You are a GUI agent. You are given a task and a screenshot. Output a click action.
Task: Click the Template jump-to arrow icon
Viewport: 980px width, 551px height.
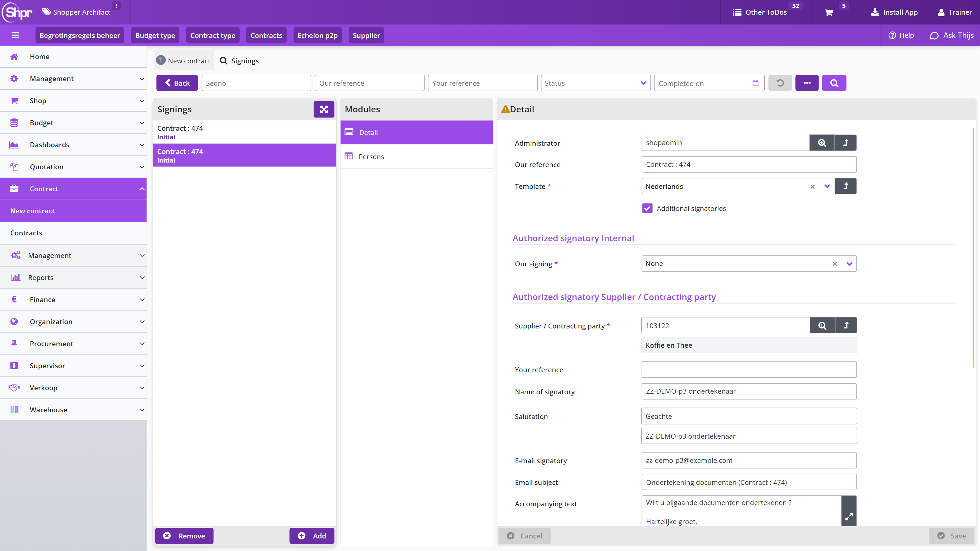coord(846,186)
